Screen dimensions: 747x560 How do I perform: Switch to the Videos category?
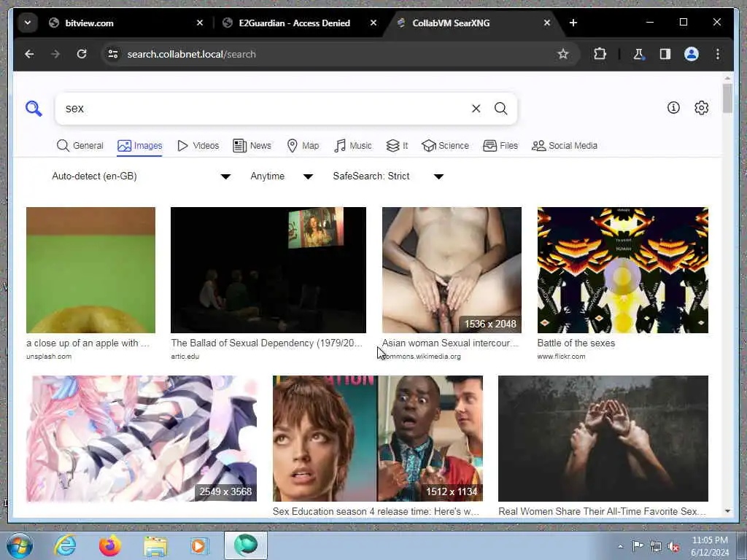click(198, 146)
